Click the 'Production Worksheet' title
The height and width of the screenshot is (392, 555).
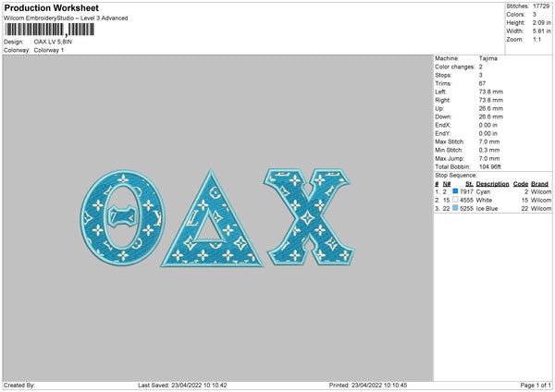(x=52, y=7)
